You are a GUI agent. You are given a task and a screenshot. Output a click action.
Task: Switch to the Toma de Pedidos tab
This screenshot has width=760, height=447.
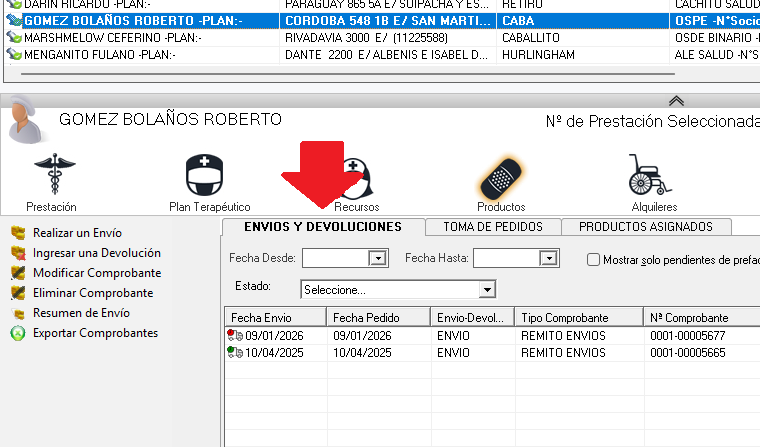[493, 227]
